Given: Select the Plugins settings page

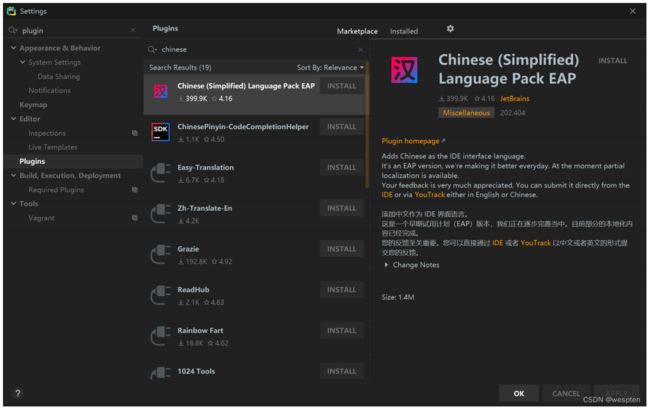Looking at the screenshot, I should pyautogui.click(x=32, y=161).
